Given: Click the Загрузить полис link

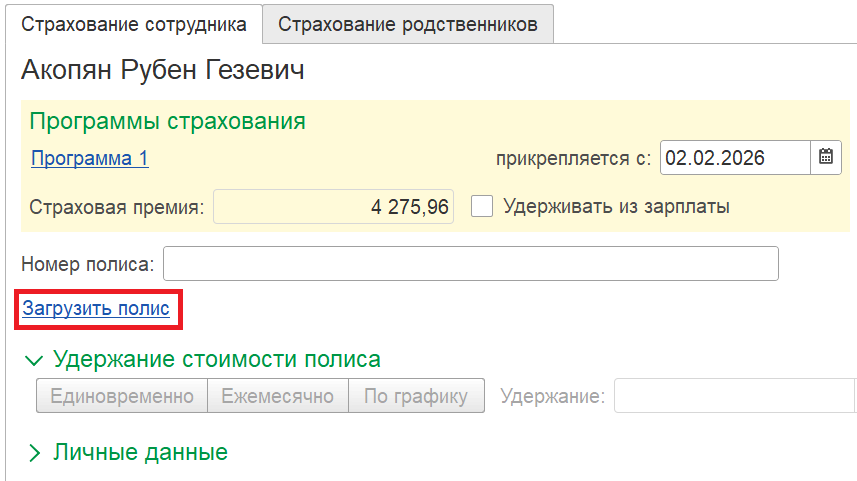Looking at the screenshot, I should tap(96, 309).
